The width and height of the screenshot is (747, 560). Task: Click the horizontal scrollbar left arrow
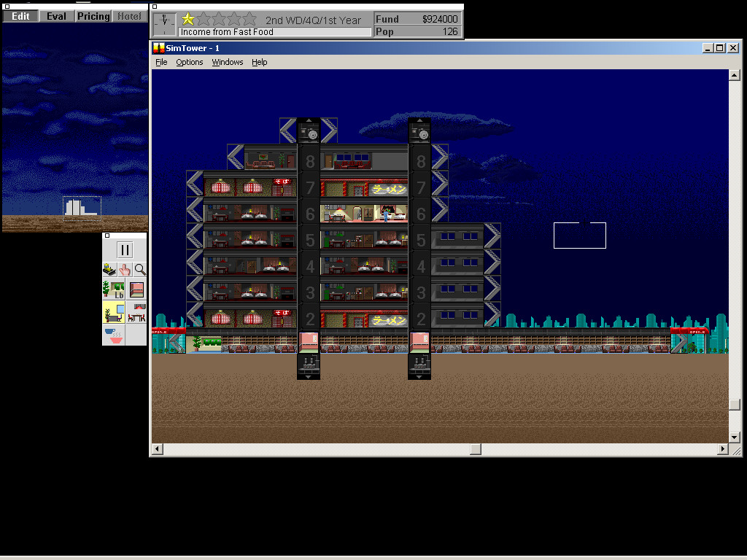click(158, 448)
